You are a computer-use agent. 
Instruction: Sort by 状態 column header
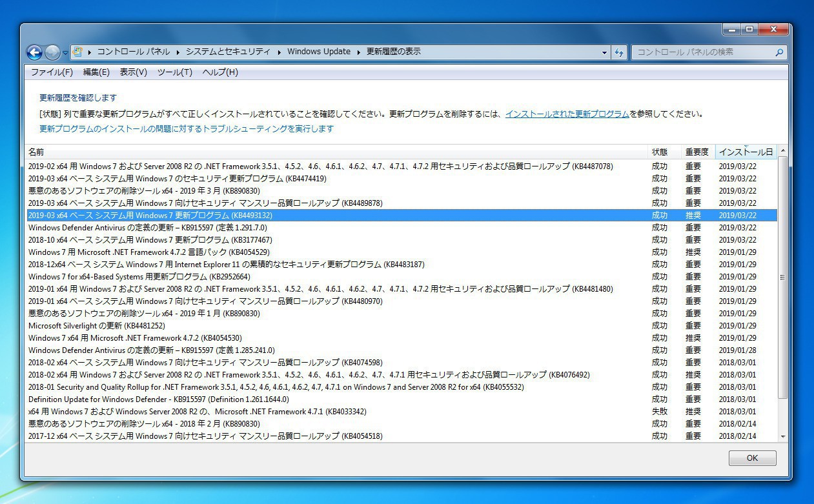point(664,152)
